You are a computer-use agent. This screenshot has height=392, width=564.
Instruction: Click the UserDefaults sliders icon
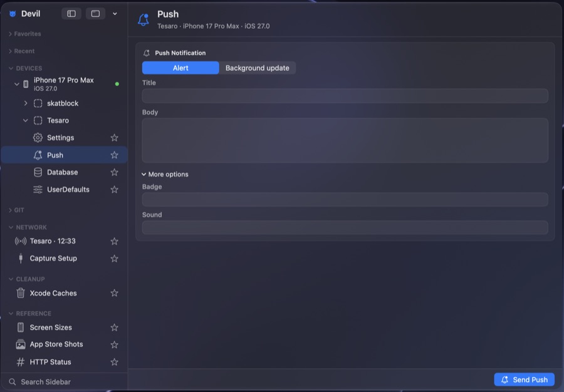[x=38, y=189]
